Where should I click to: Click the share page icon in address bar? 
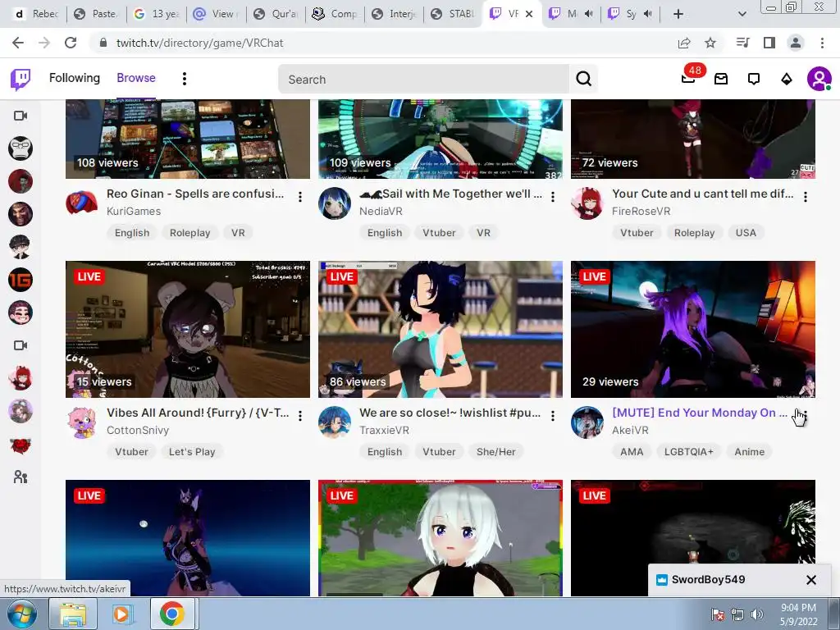684,43
